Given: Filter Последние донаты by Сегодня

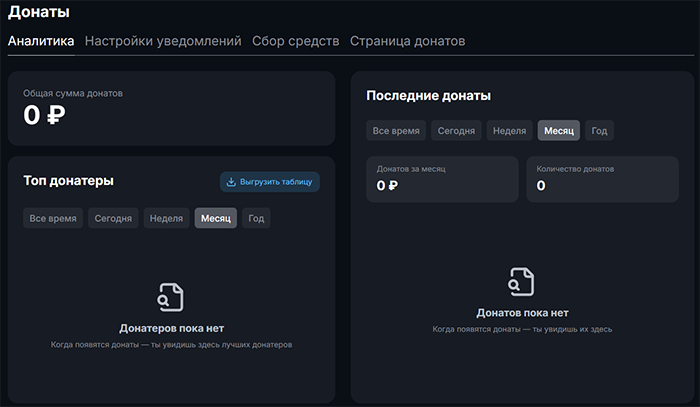Looking at the screenshot, I should pos(457,131).
